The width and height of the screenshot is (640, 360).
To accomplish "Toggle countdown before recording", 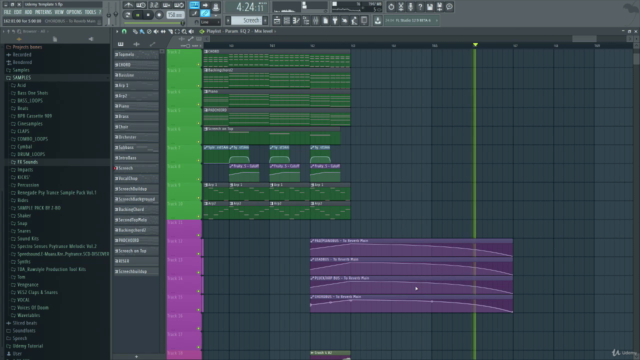I will (154, 5).
